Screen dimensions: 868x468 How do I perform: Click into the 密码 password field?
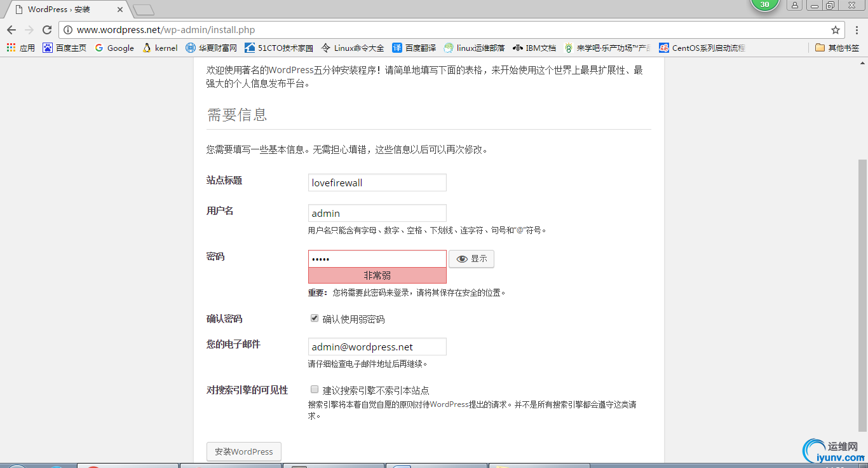point(377,259)
